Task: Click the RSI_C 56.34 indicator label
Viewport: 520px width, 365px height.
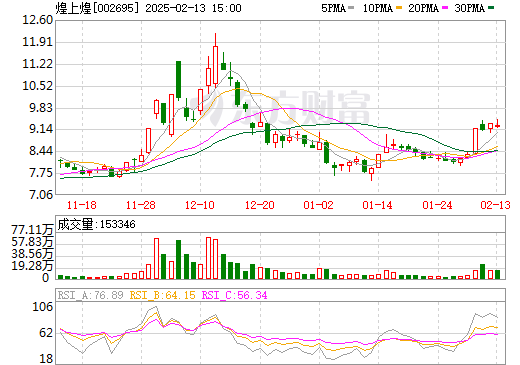Action: click(x=234, y=295)
